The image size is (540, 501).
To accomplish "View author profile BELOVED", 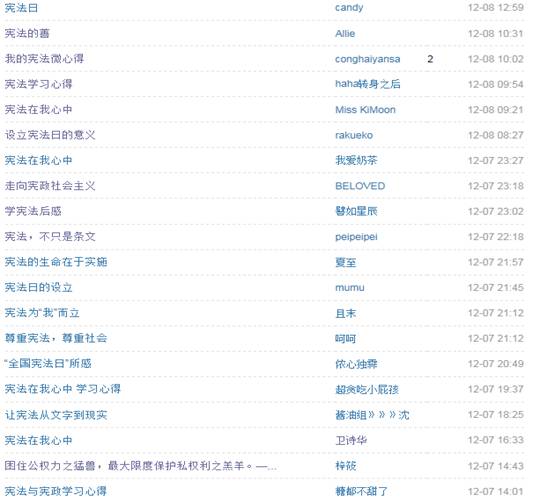I will pos(360,186).
